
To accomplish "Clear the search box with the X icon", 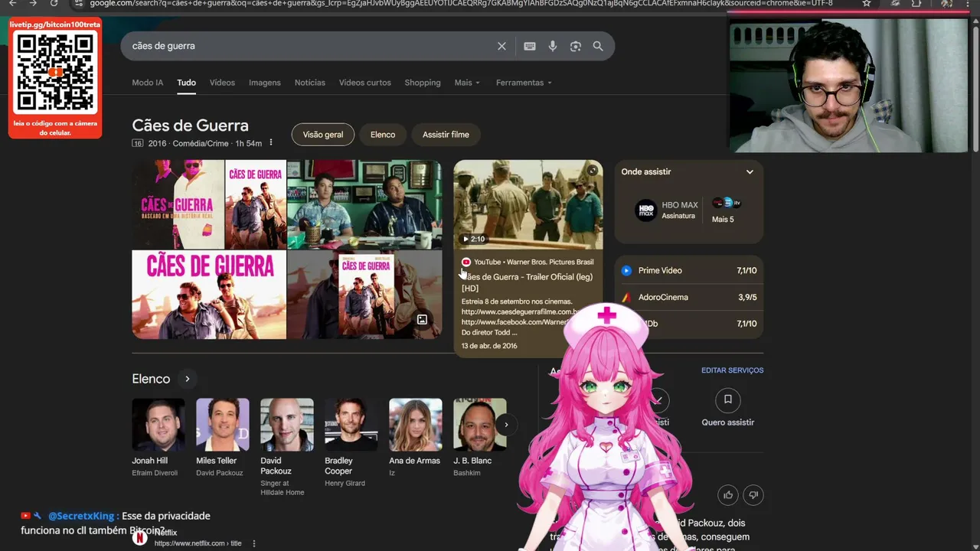I will pos(501,46).
